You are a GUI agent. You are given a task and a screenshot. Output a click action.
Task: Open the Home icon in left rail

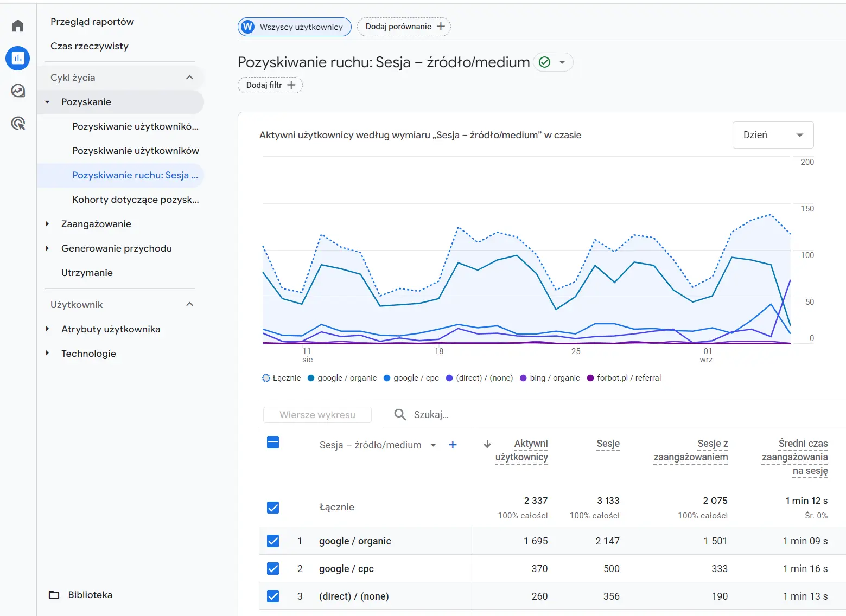pos(18,25)
